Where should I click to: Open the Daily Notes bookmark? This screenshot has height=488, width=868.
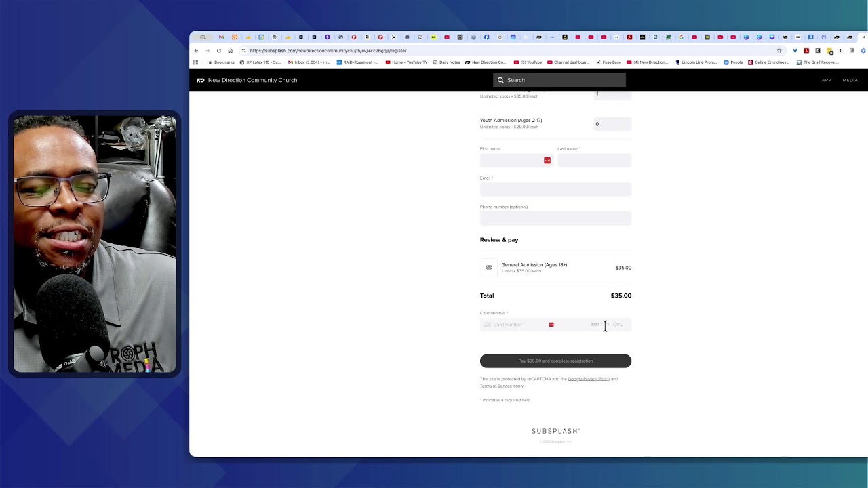(446, 62)
